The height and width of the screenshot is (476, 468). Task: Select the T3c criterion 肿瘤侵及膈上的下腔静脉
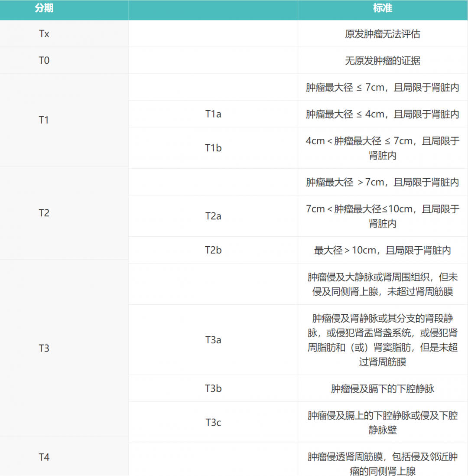point(382,423)
